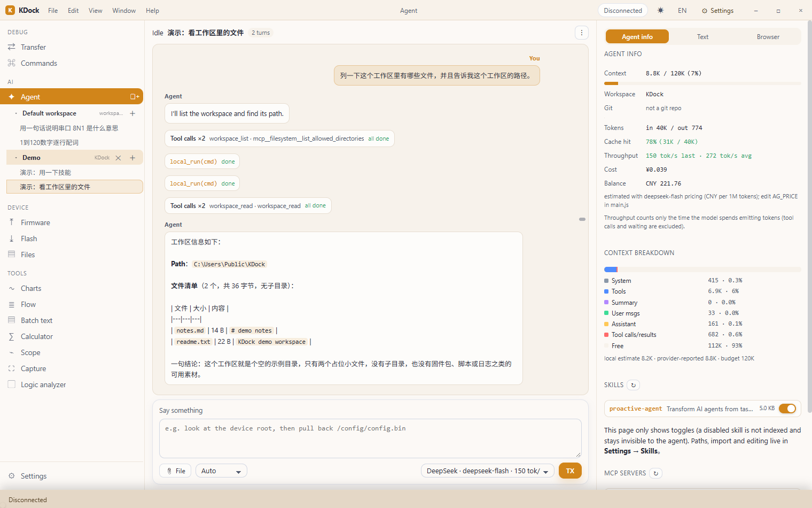
Task: Refresh the Skills list
Action: point(634,385)
